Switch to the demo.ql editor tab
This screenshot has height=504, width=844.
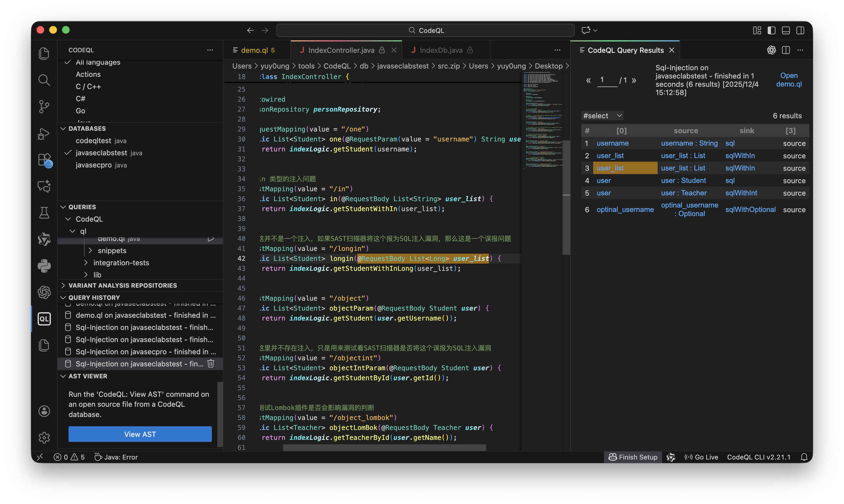coord(254,50)
